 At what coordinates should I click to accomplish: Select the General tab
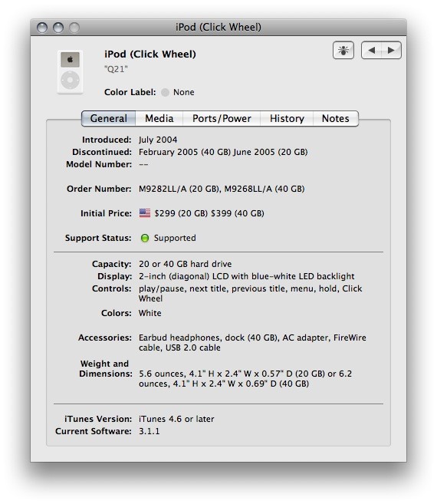coord(109,119)
